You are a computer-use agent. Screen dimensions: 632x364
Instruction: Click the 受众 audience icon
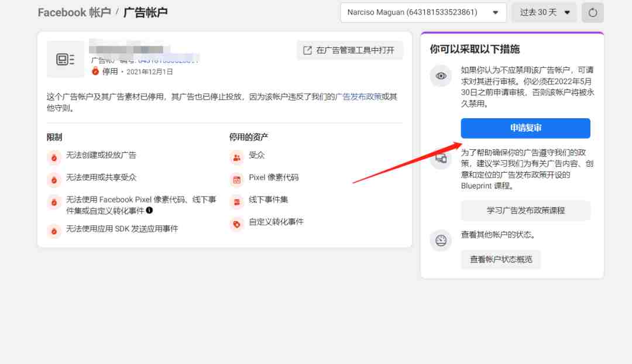[236, 157]
